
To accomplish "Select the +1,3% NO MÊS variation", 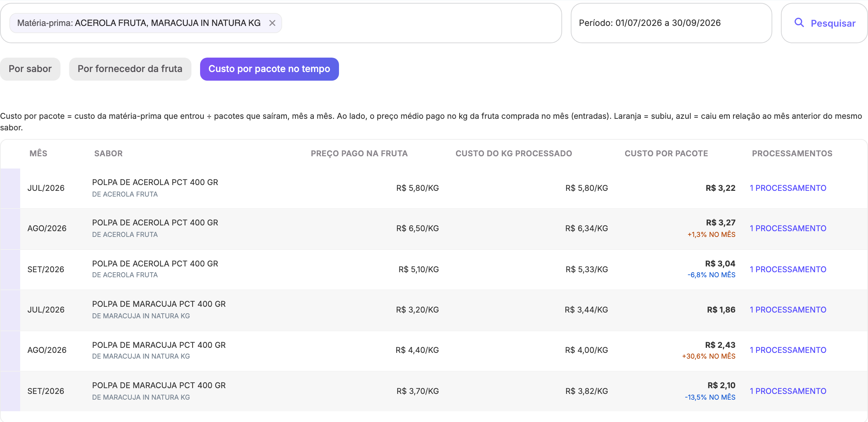I will [x=711, y=234].
